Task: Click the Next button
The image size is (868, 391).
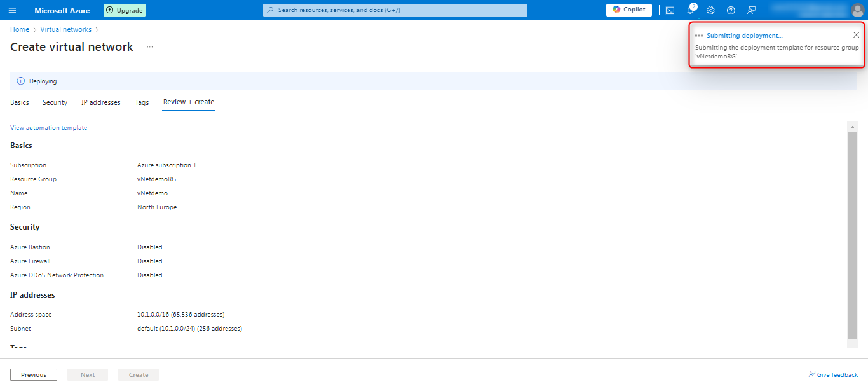Action: click(x=88, y=375)
